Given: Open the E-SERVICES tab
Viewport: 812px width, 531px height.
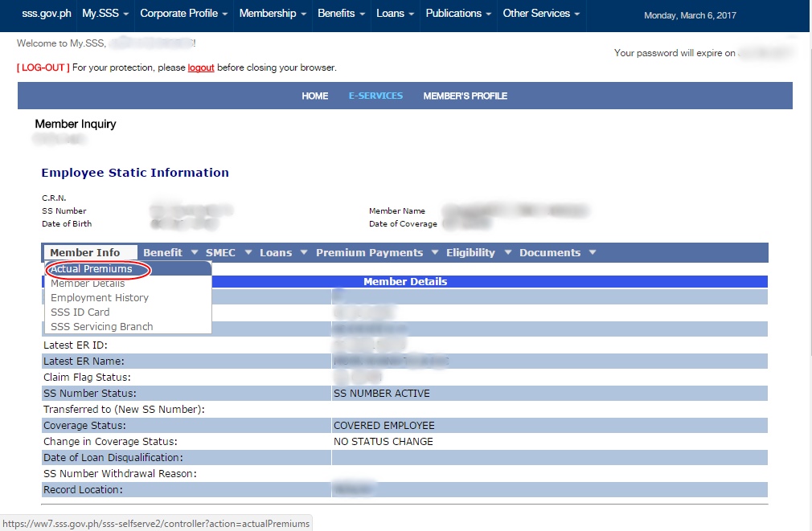Looking at the screenshot, I should pos(375,96).
